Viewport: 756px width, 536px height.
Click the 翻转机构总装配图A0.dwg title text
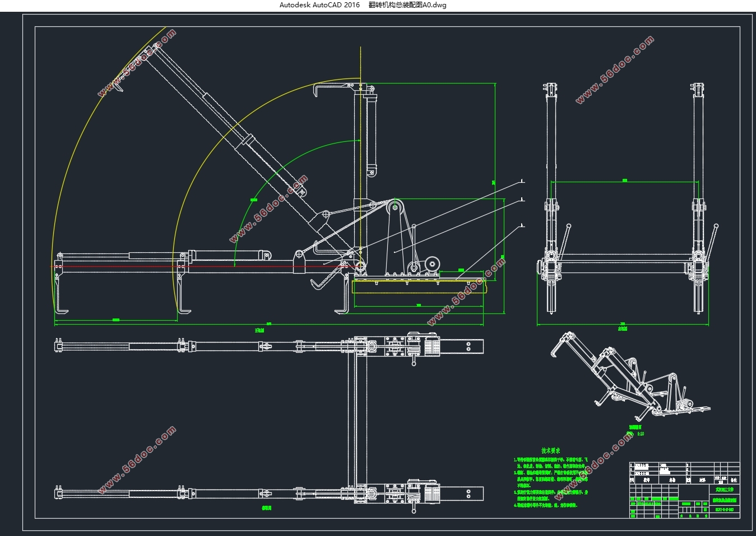(407, 5)
